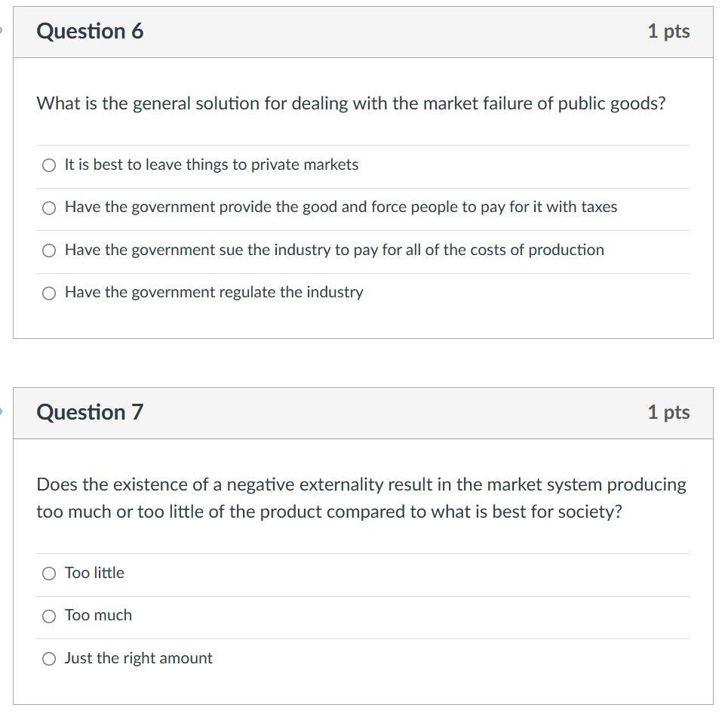Click the Question 6 prompt text

coord(351,103)
